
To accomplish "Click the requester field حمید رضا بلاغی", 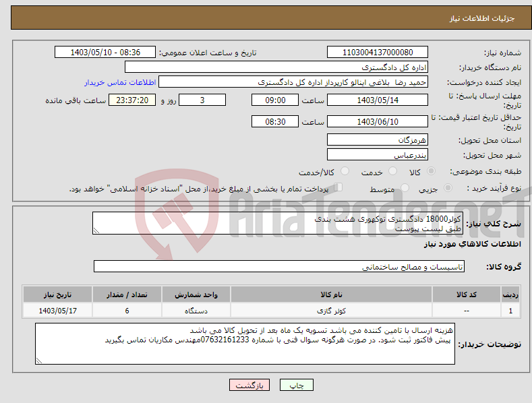I will point(293,82).
